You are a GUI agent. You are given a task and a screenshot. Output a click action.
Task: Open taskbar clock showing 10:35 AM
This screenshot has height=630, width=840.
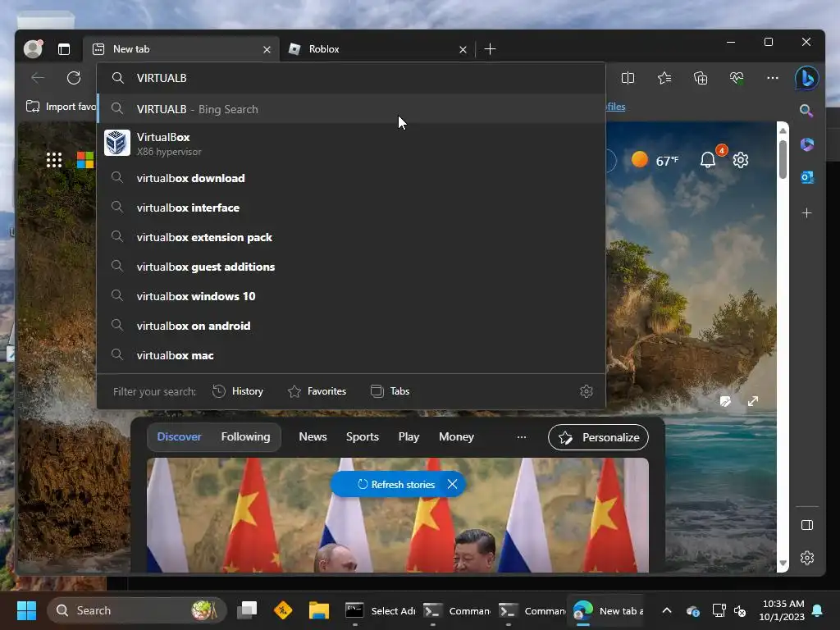click(x=782, y=610)
